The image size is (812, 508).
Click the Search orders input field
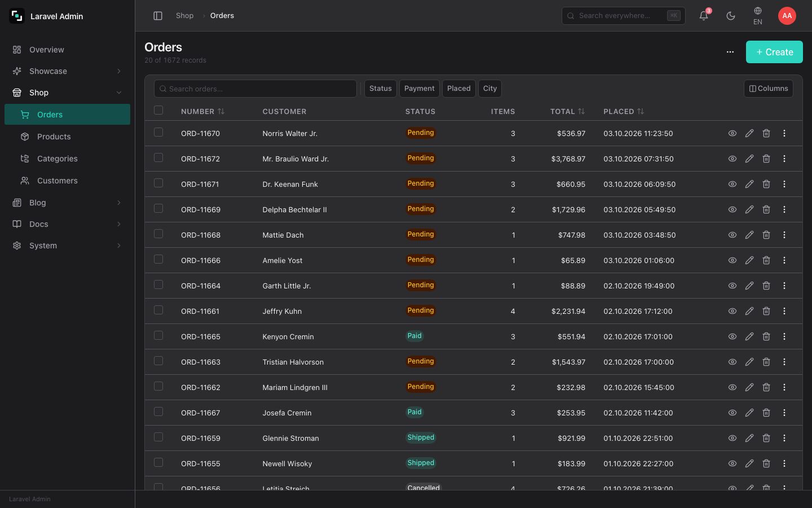[255, 89]
